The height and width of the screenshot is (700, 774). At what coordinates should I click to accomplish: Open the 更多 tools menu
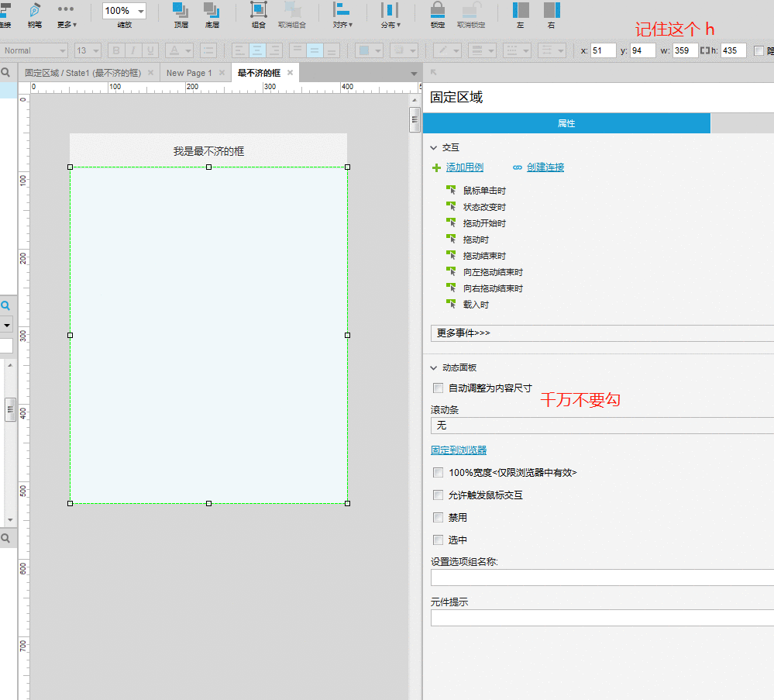[x=66, y=16]
